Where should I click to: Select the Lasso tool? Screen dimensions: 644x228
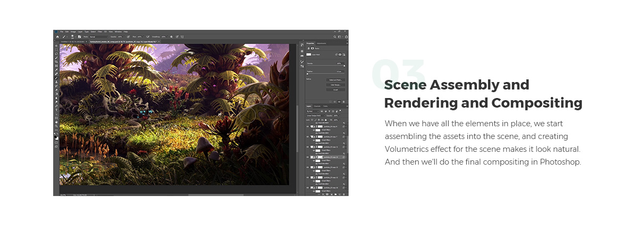(56, 54)
